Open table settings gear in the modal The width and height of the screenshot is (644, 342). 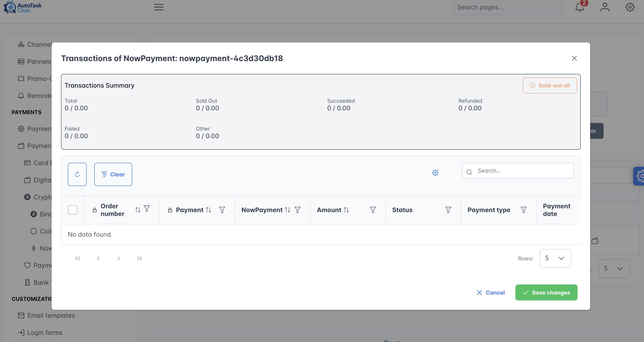(x=435, y=173)
